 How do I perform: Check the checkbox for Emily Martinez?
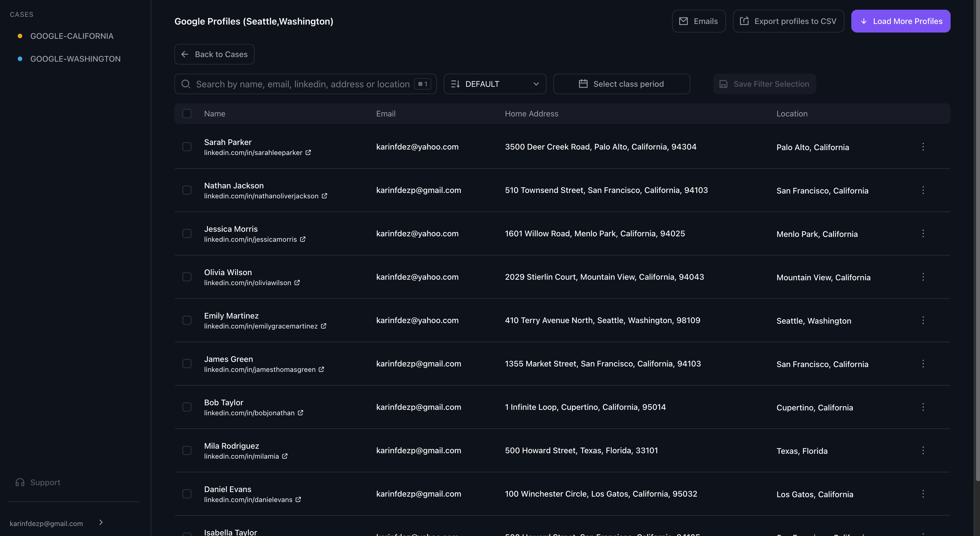[x=187, y=320]
